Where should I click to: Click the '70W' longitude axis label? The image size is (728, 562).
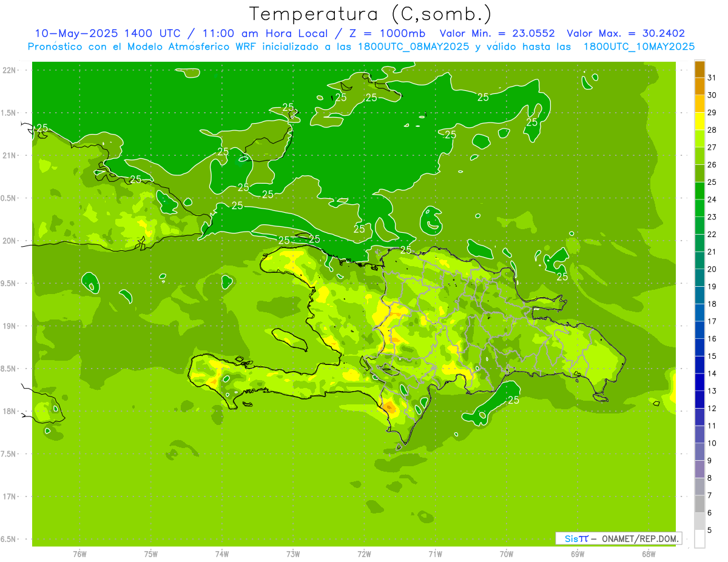pyautogui.click(x=507, y=554)
